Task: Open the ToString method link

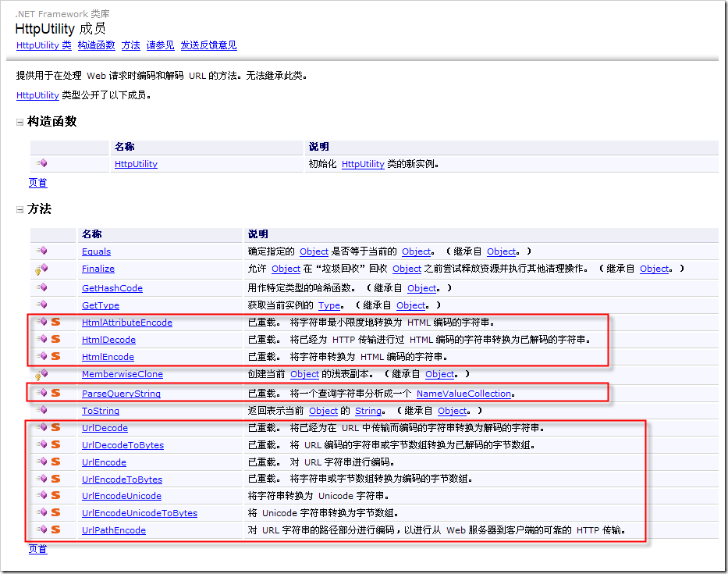Action: (101, 411)
